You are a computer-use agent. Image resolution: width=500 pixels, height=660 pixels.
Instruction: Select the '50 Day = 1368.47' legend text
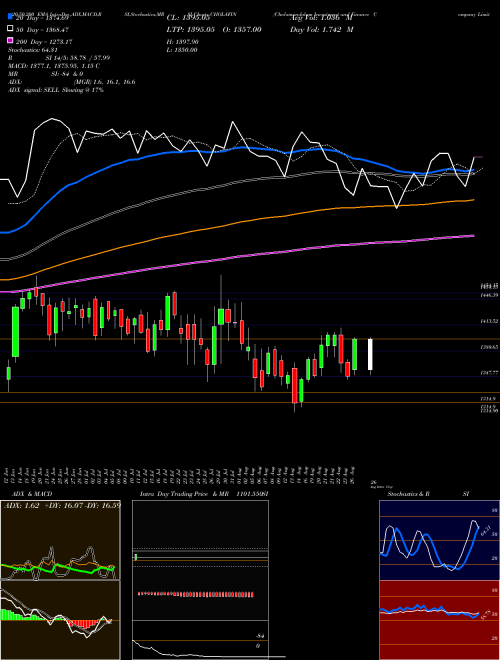(42, 30)
